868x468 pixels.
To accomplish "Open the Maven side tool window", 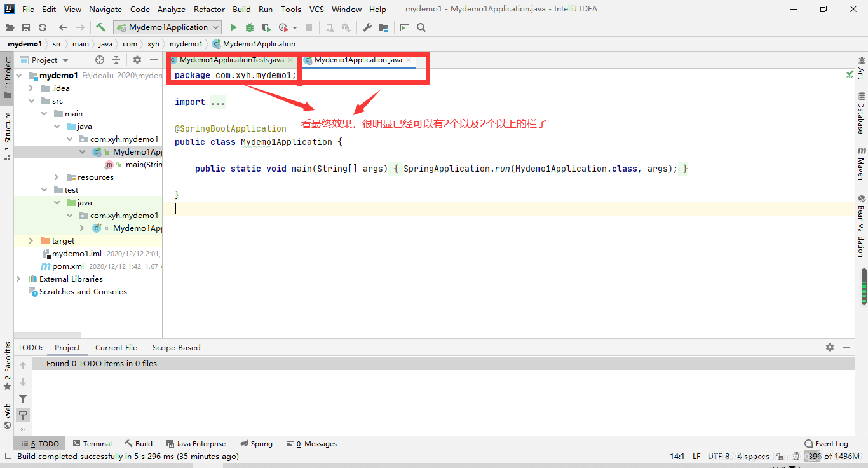I will 862,163.
